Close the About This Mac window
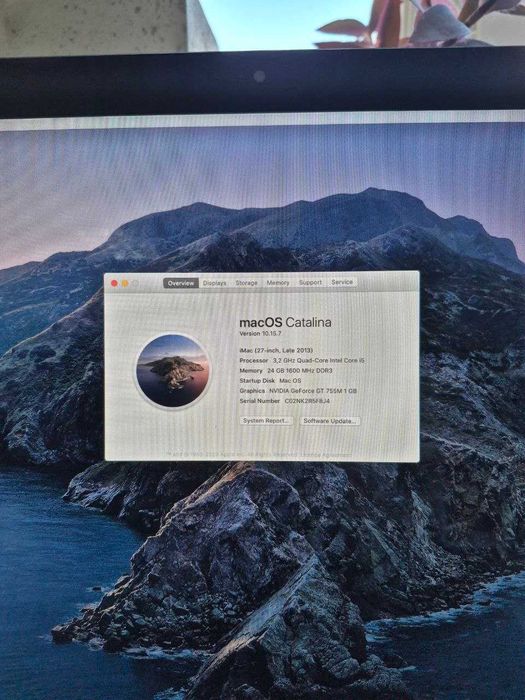 tap(114, 283)
